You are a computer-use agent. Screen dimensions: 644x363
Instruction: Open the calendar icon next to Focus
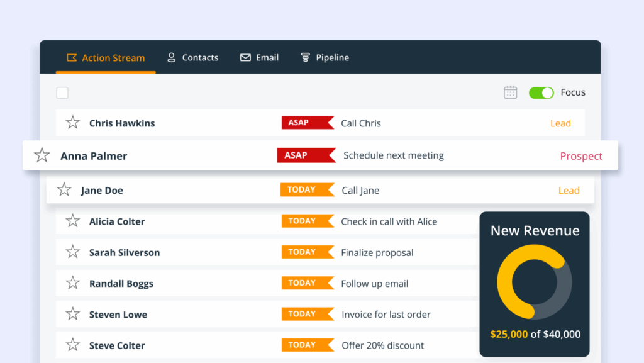tap(510, 92)
